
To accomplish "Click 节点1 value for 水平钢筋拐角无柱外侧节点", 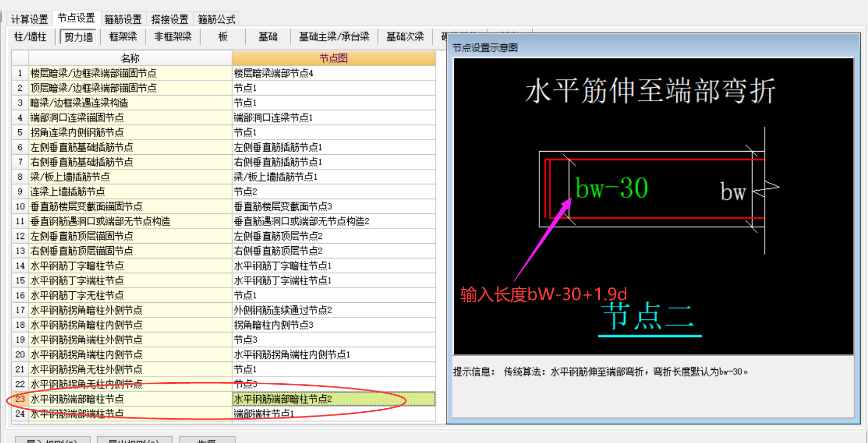I will pos(334,369).
